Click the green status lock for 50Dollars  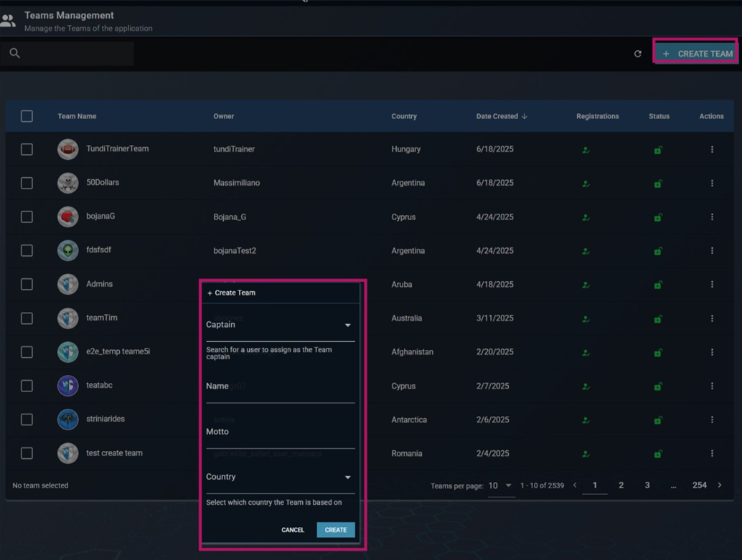658,183
